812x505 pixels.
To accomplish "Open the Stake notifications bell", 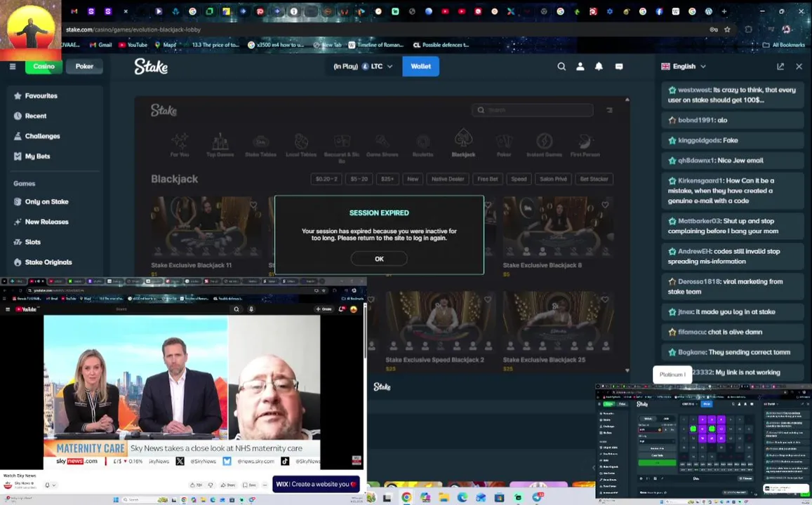I will point(599,66).
